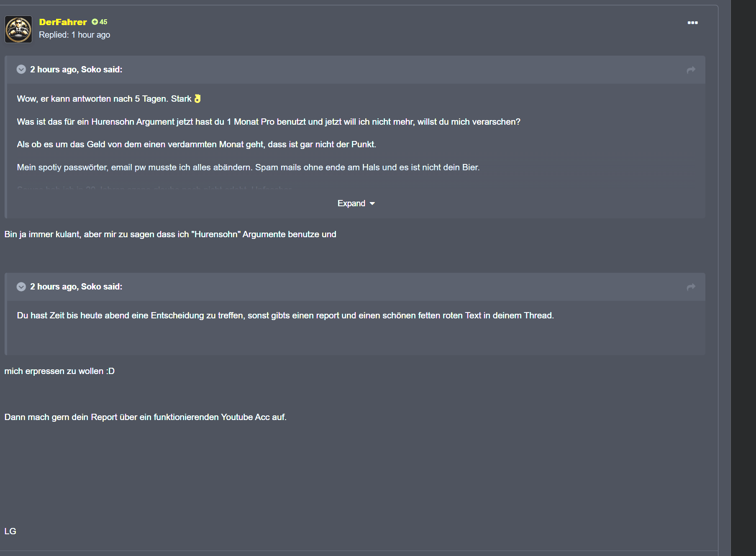Open the 'Replied: 1 hour ago' timestamp
Image resolution: width=756 pixels, height=556 pixels.
(74, 35)
